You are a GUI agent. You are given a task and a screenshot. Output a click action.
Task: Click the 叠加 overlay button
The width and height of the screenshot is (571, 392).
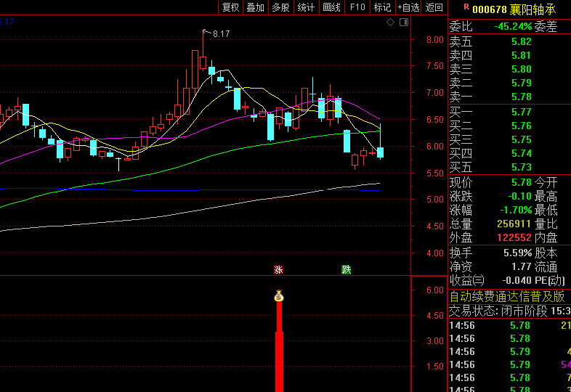pyautogui.click(x=255, y=7)
